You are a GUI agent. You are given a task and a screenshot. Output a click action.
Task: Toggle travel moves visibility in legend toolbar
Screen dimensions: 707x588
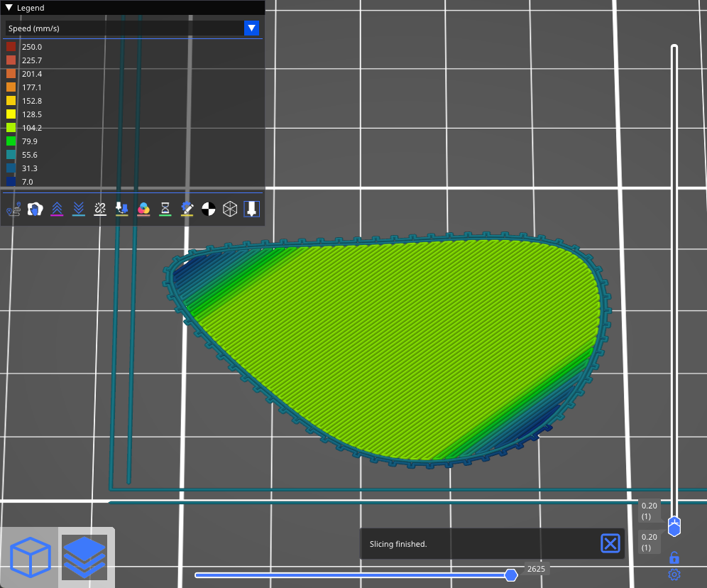tap(13, 209)
